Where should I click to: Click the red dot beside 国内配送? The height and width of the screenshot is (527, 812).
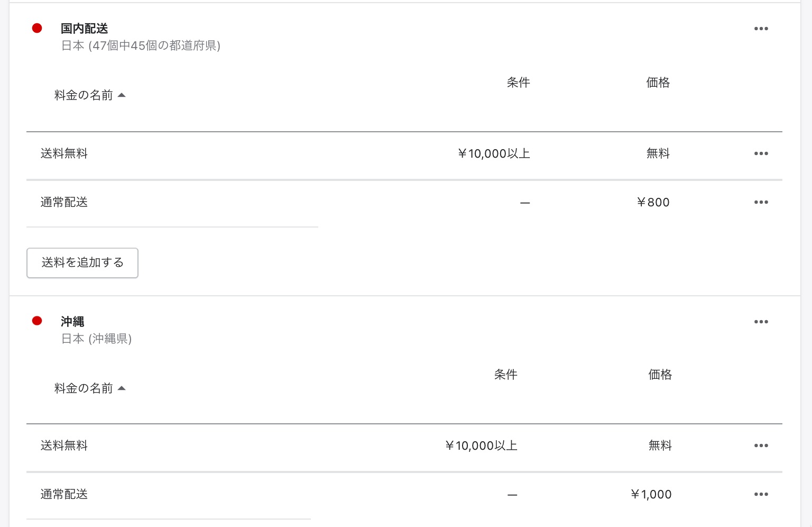(x=37, y=28)
